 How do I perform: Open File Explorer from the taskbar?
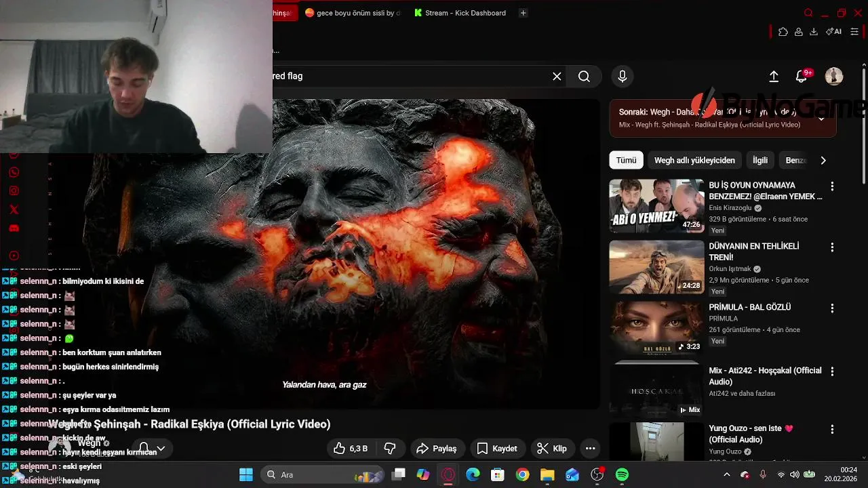(x=547, y=475)
